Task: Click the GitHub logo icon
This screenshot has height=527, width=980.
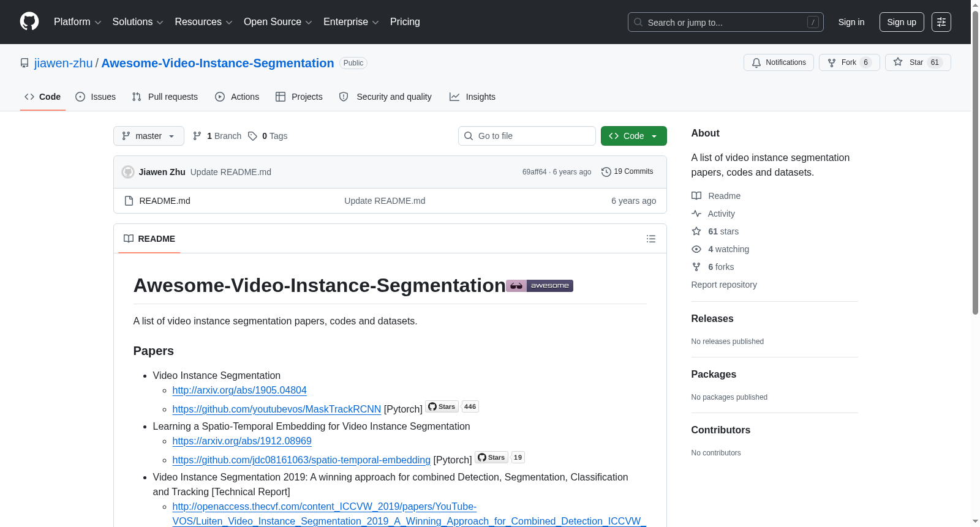Action: point(29,21)
